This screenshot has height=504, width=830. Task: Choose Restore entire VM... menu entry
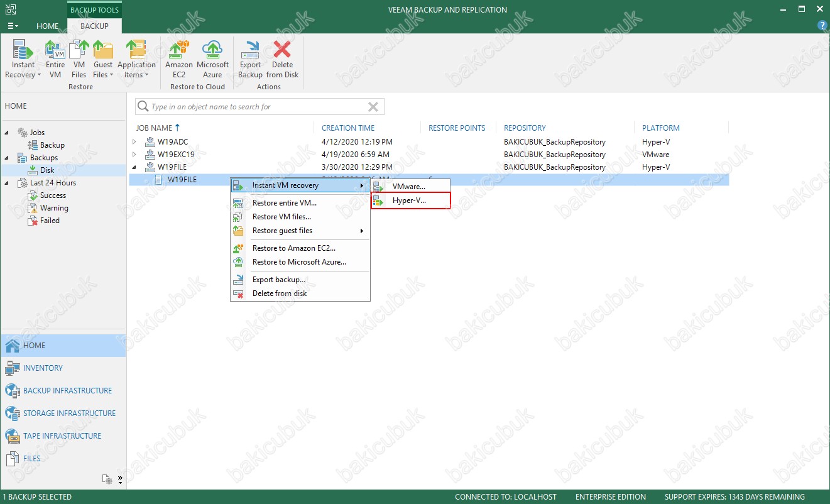[300, 203]
